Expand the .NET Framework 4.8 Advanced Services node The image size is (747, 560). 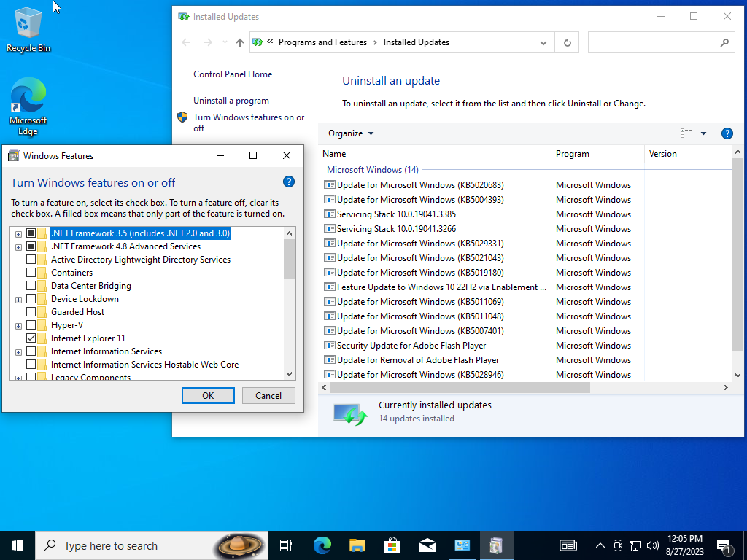(x=18, y=247)
